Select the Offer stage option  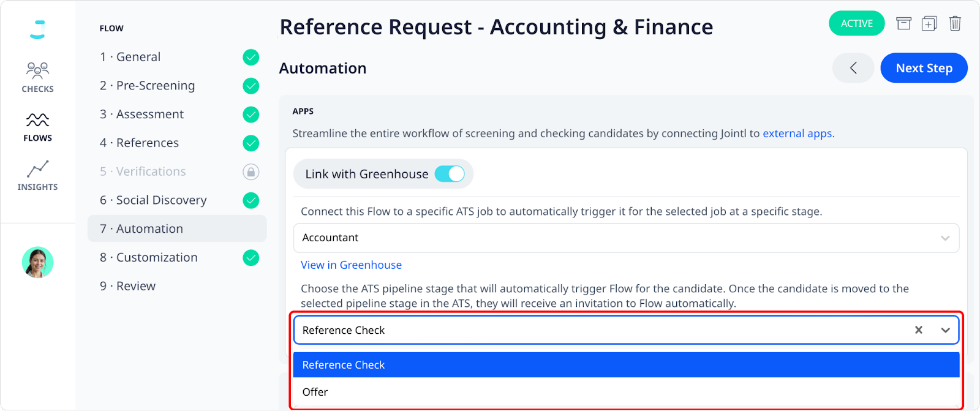click(x=626, y=392)
